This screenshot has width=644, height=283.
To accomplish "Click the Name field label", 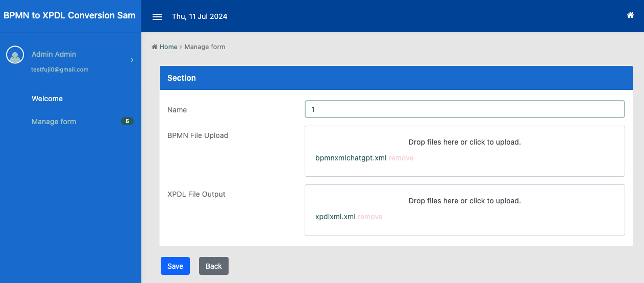I will click(177, 110).
